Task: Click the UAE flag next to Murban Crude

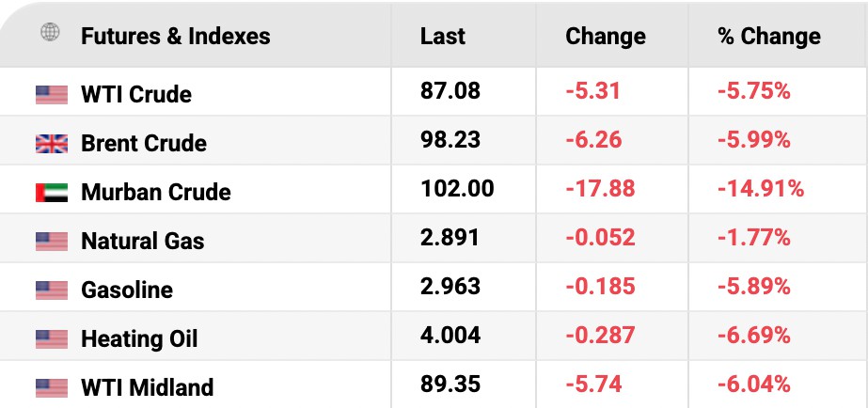Action: coord(52,193)
